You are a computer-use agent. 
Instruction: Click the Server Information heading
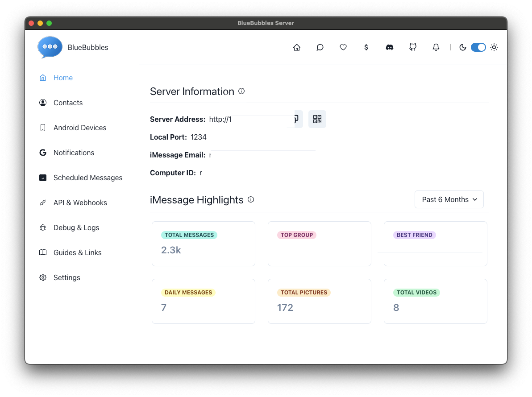[192, 91]
